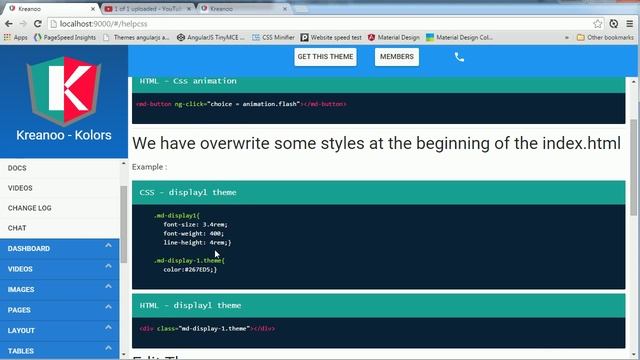The height and width of the screenshot is (360, 640).
Task: Collapse the blue VIDEOS section chevron
Action: pyautogui.click(x=108, y=266)
